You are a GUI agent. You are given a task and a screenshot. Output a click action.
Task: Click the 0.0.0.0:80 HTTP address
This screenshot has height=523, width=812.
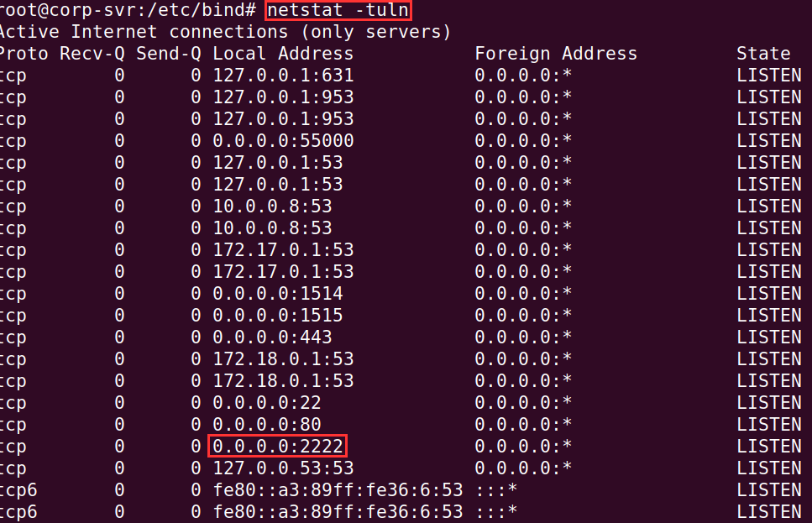267,425
